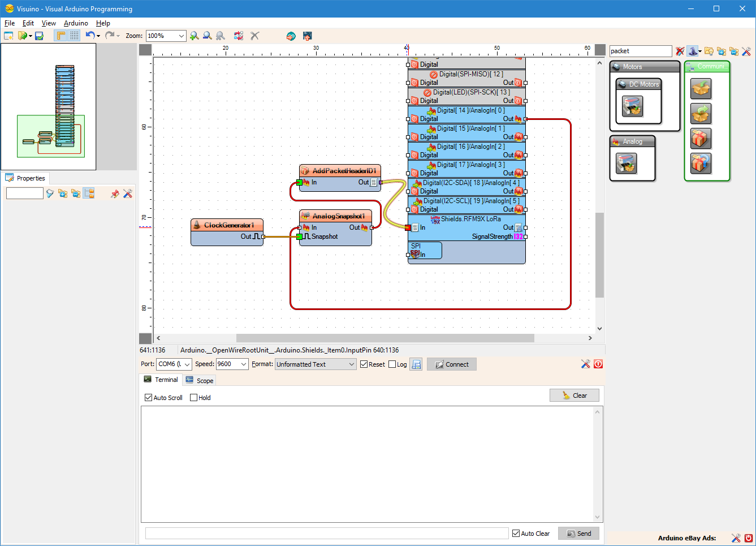Image resolution: width=756 pixels, height=546 pixels.
Task: Click the Zoom In magnifier icon
Action: point(195,36)
